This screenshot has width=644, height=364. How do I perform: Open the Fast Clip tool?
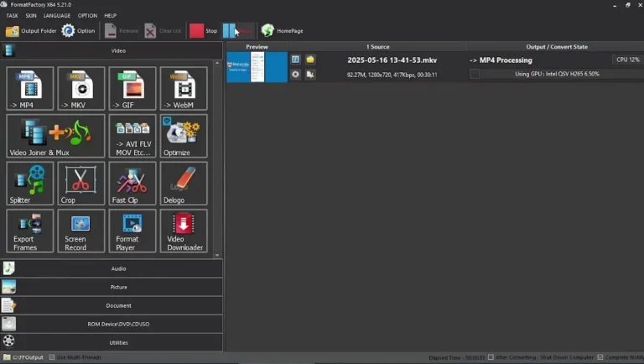click(x=132, y=183)
